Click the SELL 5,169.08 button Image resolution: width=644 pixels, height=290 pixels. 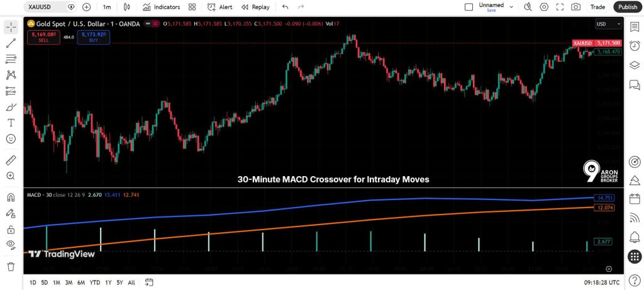[43, 37]
